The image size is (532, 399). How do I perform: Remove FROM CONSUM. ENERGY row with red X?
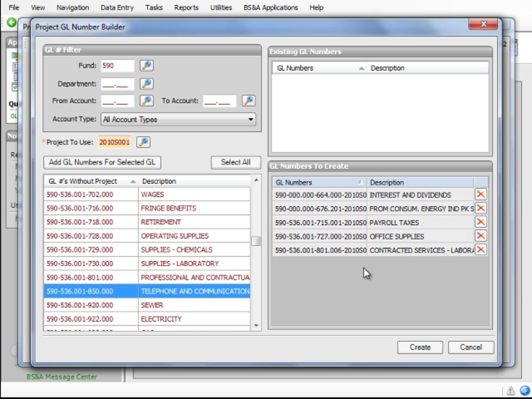(481, 208)
